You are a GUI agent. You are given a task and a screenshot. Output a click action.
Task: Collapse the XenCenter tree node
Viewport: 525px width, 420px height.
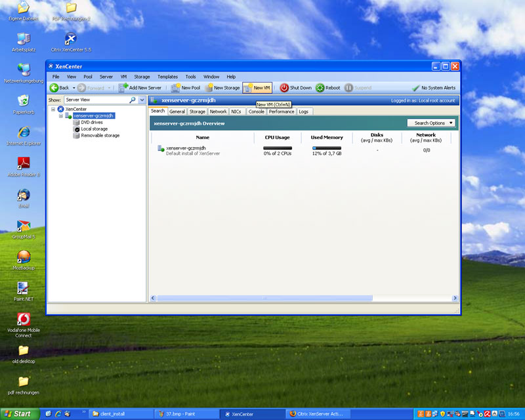(x=53, y=109)
